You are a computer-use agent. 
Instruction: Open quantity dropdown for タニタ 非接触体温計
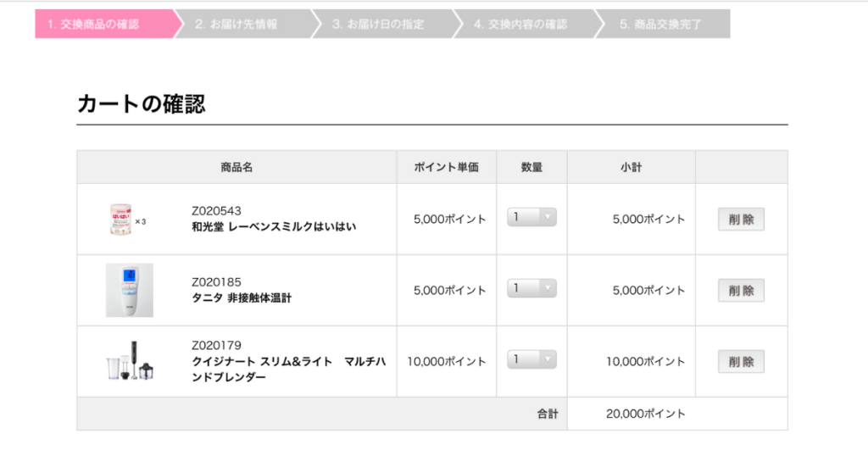[x=531, y=289]
